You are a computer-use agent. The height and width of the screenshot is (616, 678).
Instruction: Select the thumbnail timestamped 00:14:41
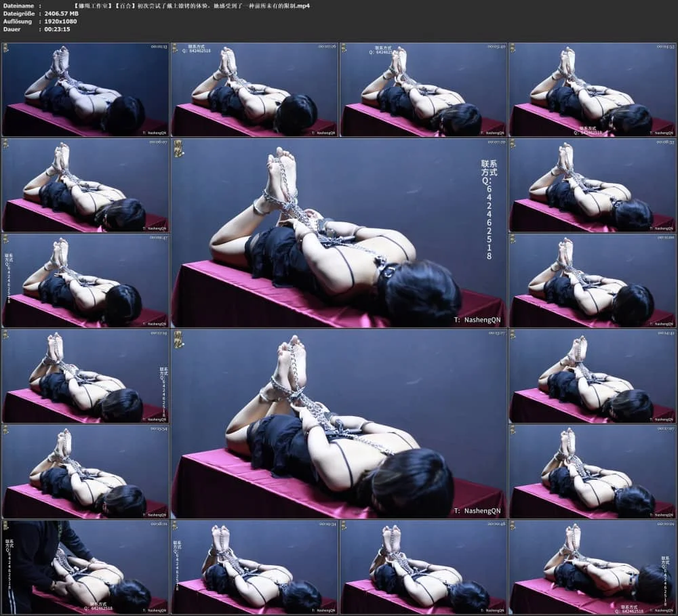pyautogui.click(x=593, y=376)
